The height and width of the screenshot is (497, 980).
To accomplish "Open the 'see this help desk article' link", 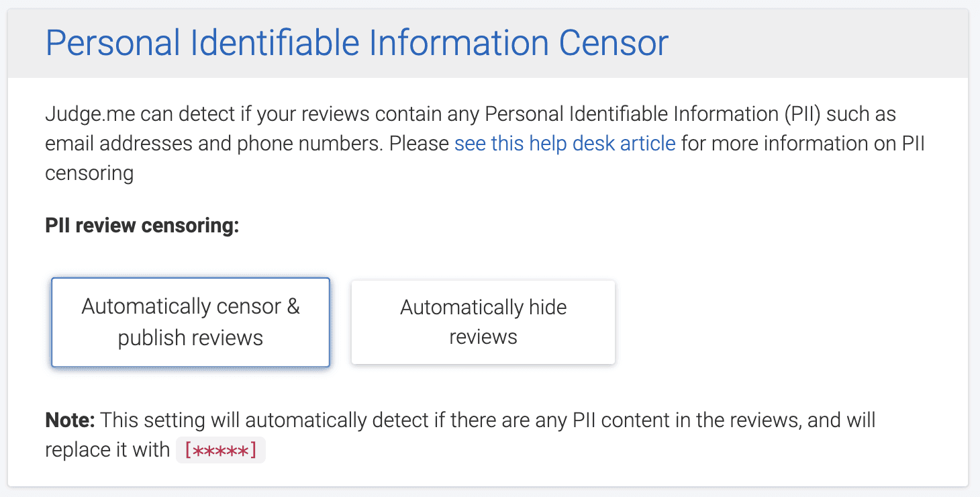I will coord(565,143).
